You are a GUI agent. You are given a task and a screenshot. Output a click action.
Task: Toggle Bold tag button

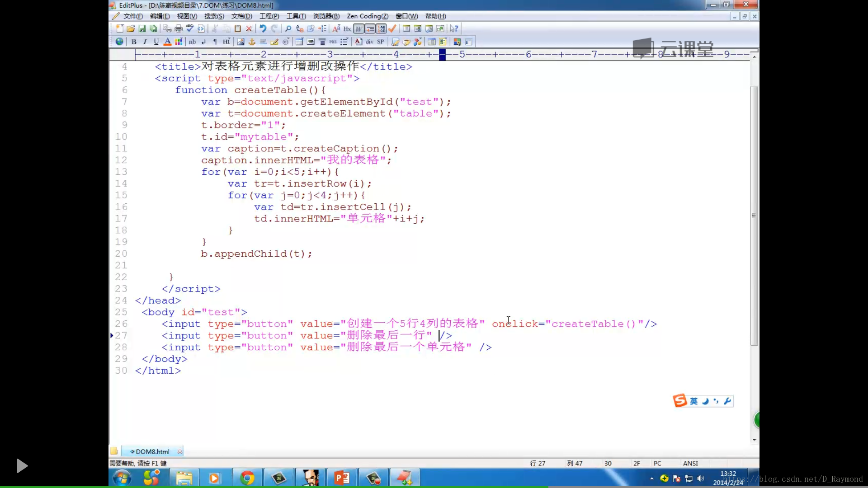click(x=134, y=42)
